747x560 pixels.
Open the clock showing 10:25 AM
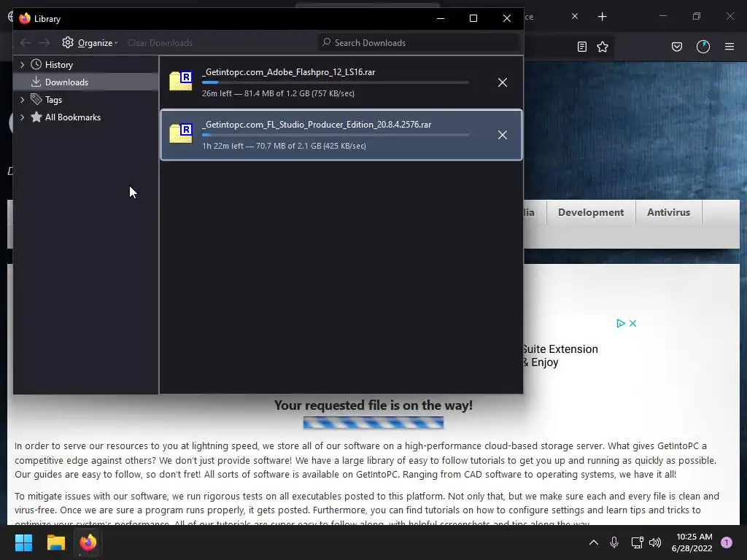click(692, 542)
